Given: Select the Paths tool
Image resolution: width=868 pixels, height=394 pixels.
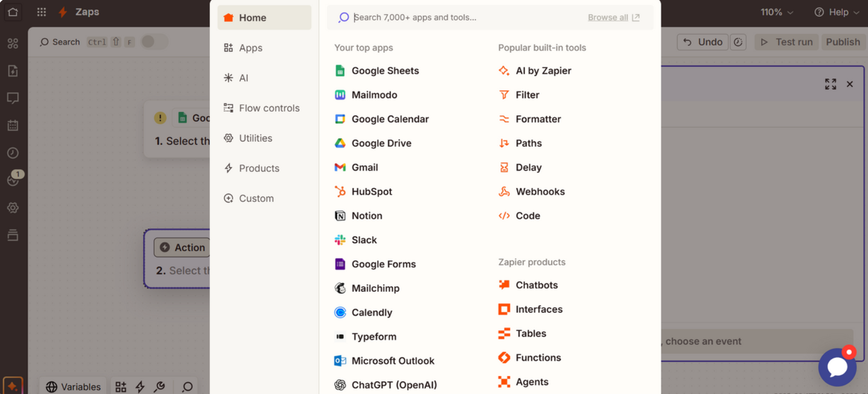Looking at the screenshot, I should (x=520, y=143).
